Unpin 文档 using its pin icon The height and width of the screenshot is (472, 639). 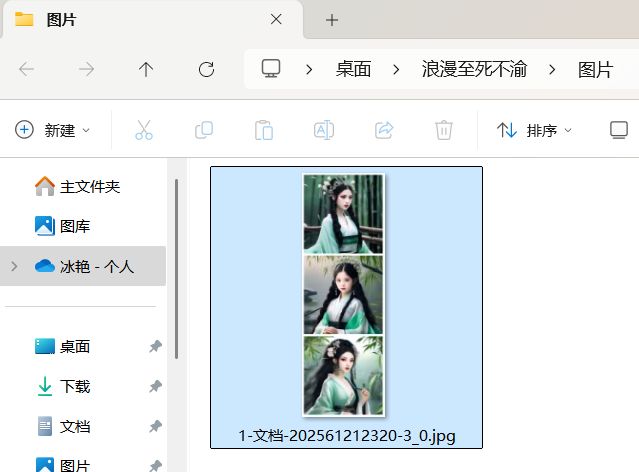155,426
